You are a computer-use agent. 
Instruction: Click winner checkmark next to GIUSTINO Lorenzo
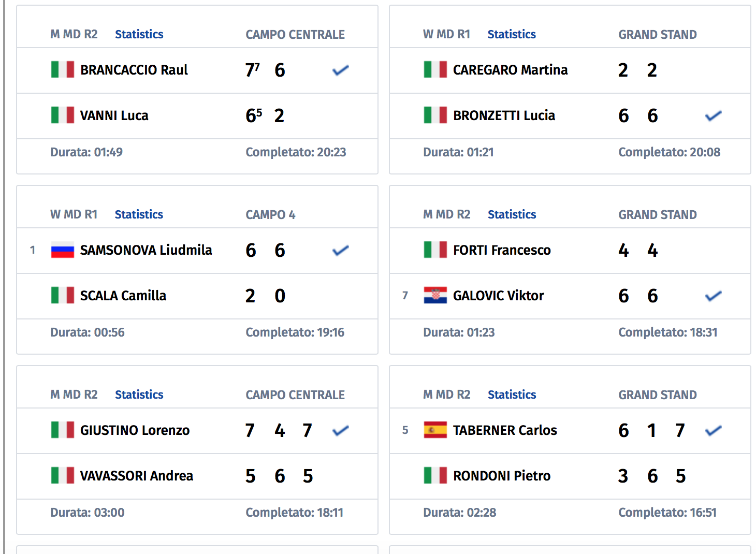341,430
